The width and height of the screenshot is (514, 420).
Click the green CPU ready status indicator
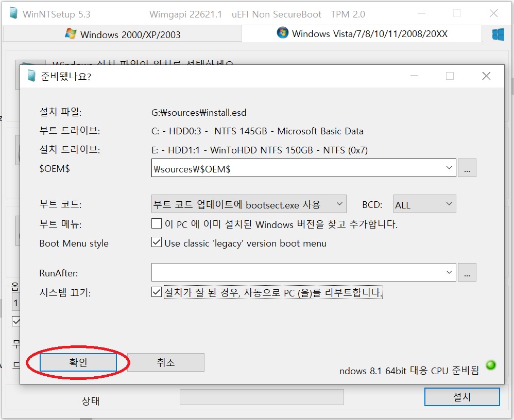(x=491, y=365)
